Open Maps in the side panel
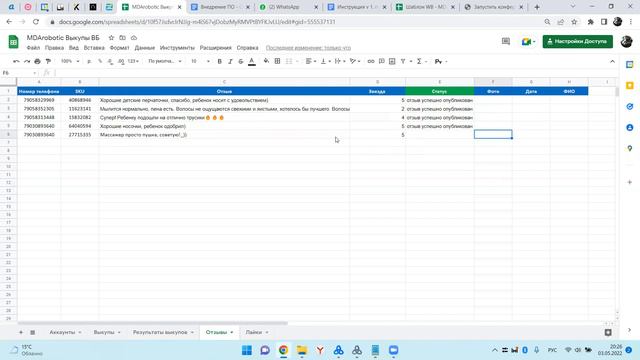640x360 pixels. click(629, 149)
